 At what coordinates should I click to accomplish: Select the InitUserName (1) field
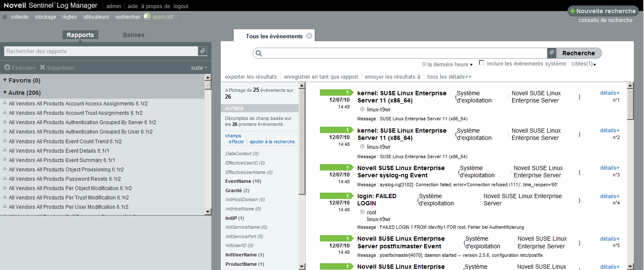(x=245, y=255)
